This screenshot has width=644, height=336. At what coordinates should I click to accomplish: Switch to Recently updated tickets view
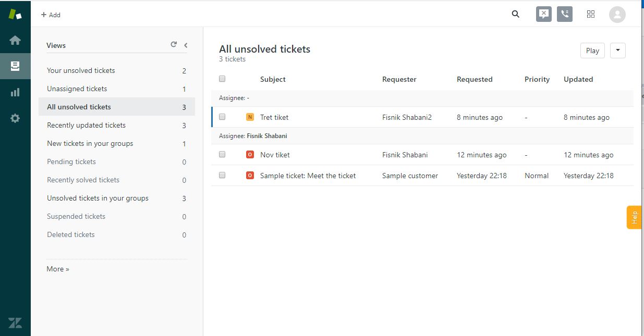coord(86,125)
